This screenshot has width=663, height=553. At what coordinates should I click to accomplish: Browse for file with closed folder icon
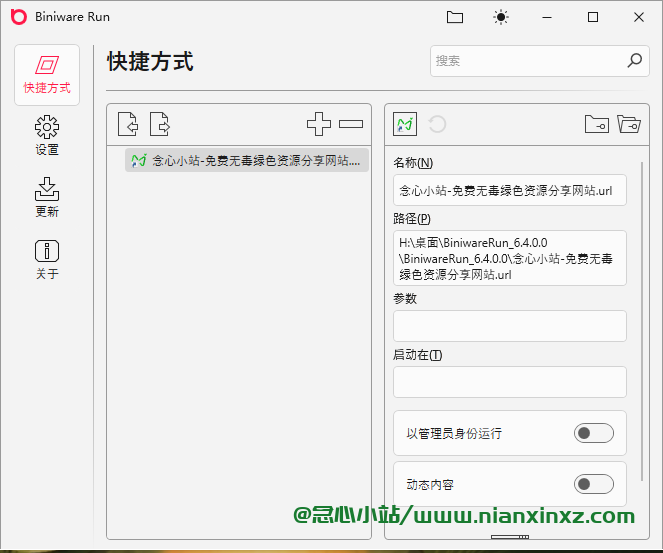[597, 124]
